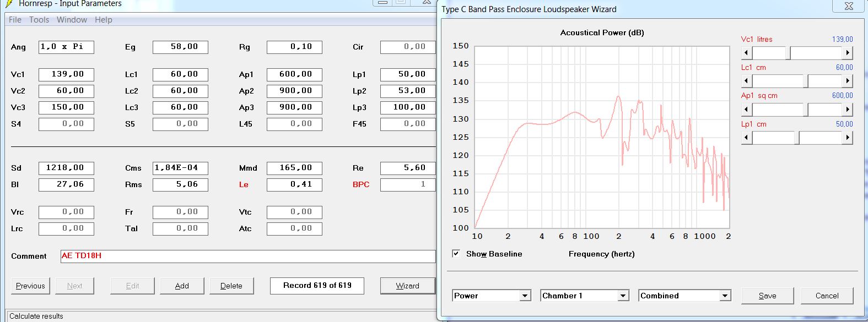Expand the Combined dropdown
This screenshot has height=322, width=868.
coord(725,296)
